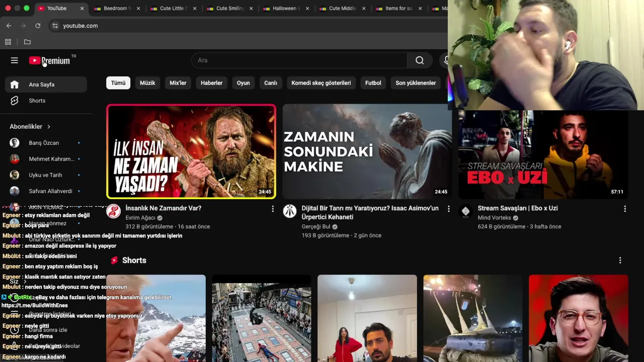Open İnsanlık Ne Zamandır Var title link
The image size is (644, 362).
[x=164, y=208]
